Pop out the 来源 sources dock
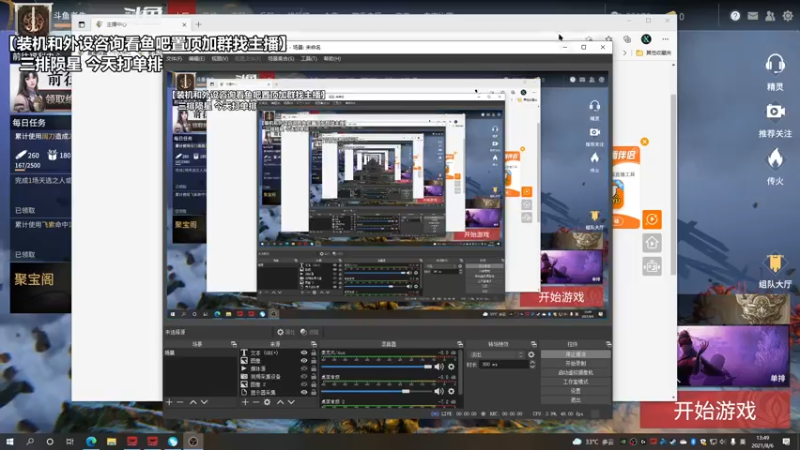The height and width of the screenshot is (450, 800). (x=313, y=344)
